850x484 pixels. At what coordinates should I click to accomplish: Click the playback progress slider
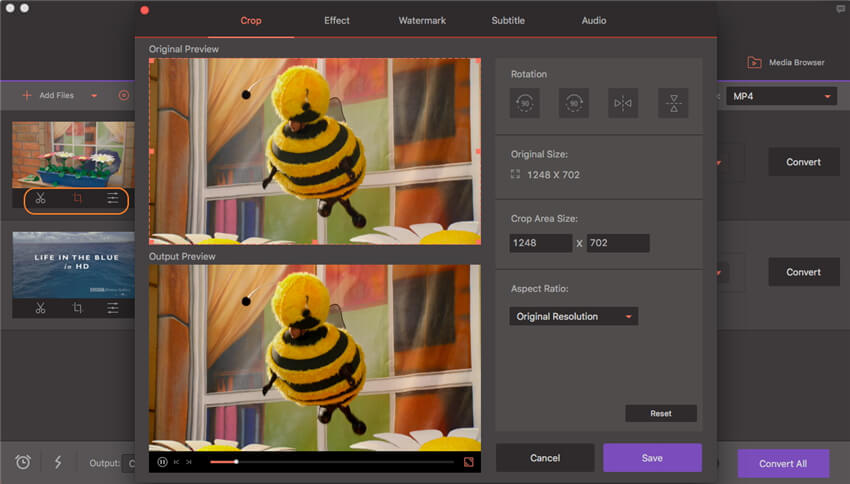[x=332, y=462]
